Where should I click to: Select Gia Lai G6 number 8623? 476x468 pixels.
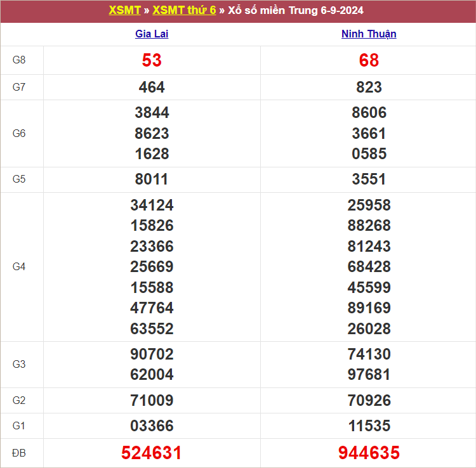(152, 133)
